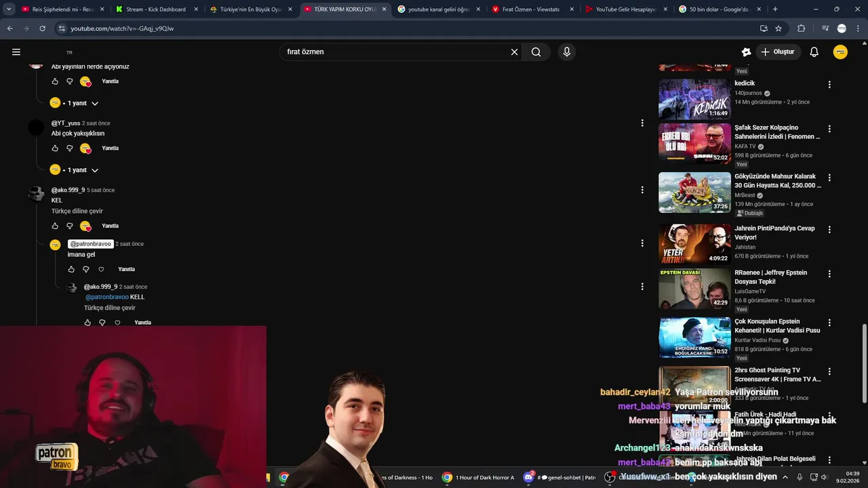View site information icon in address bar
868x488 pixels.
(62, 28)
